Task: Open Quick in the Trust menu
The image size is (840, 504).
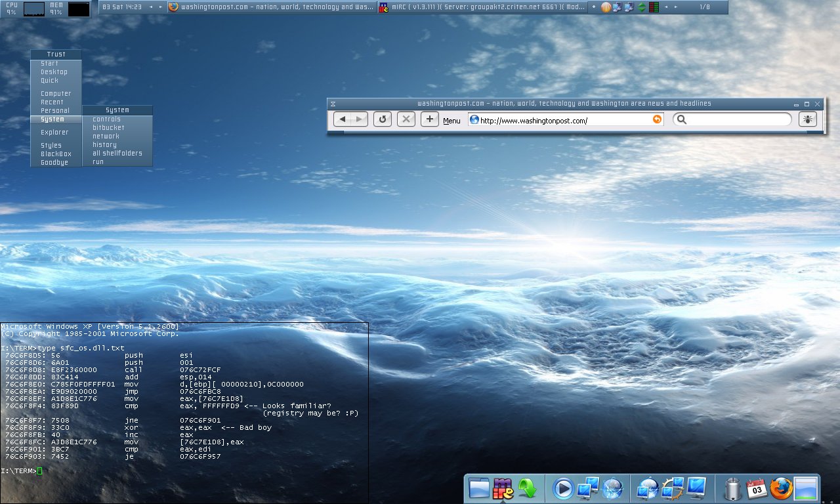Action: click(x=56, y=81)
